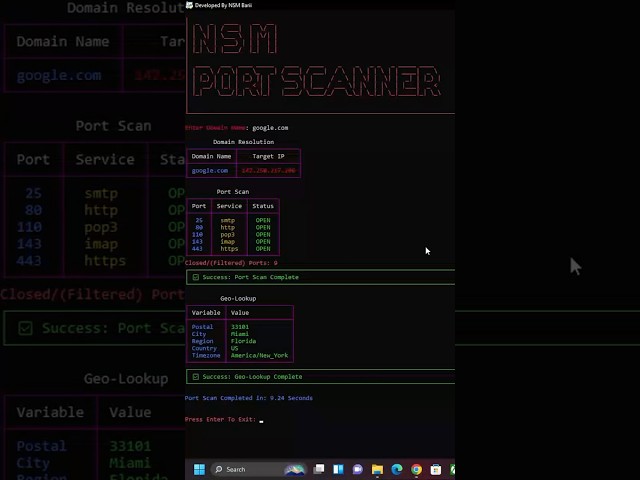Select the red target IP address cell
The height and width of the screenshot is (480, 640).
point(268,171)
